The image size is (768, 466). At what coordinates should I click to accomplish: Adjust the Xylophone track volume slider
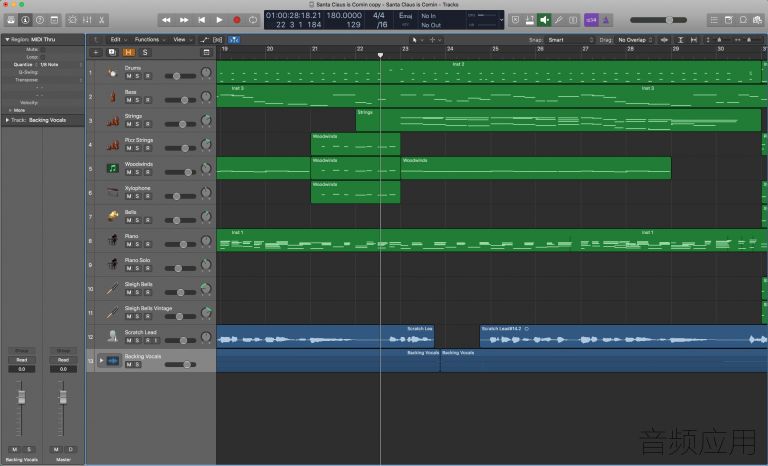pos(180,196)
